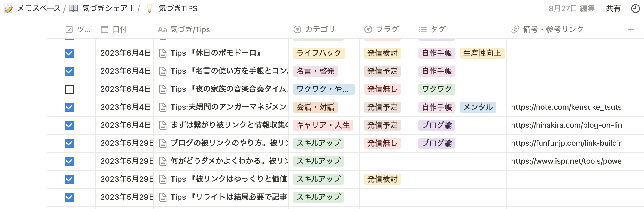Image resolution: width=644 pixels, height=209 pixels.
Task: Click the yellow ライフハック category tag
Action: click(x=319, y=53)
